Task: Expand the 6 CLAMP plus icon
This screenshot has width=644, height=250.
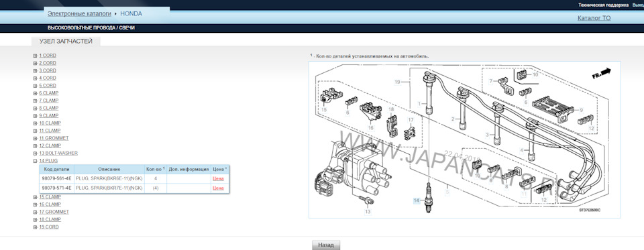Action: pos(36,93)
